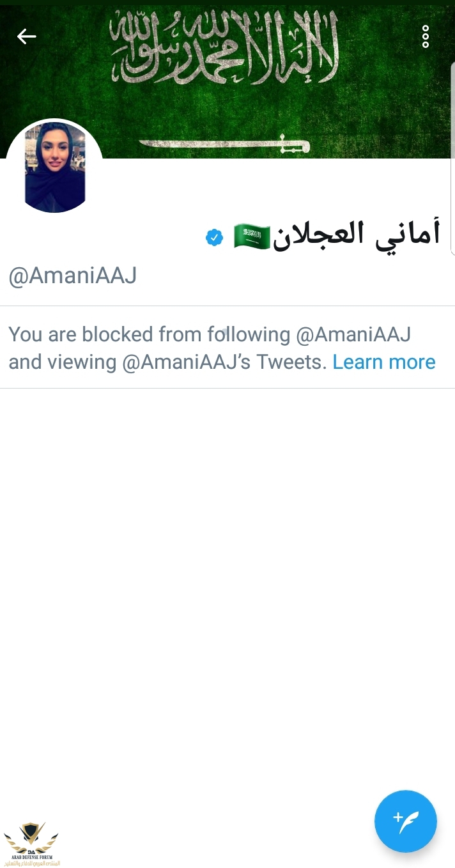The image size is (455, 868).
Task: Click the blue verified badge
Action: click(x=214, y=238)
